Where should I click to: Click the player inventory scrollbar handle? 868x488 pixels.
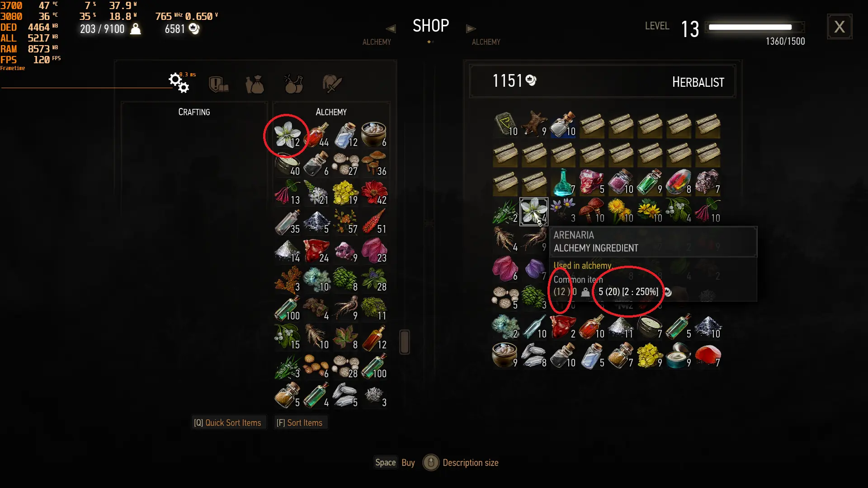pos(405,342)
